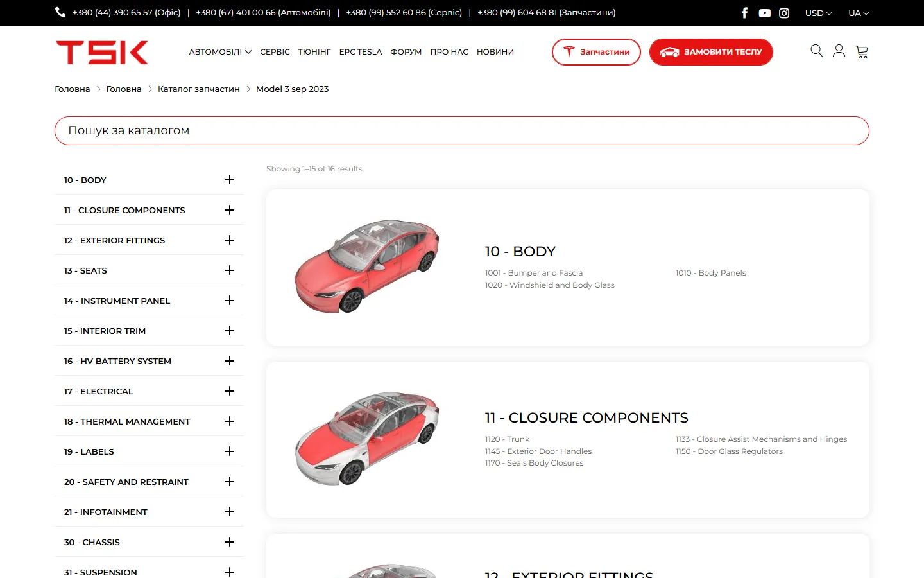This screenshot has width=924, height=578.
Task: Open the shopping cart icon
Action: click(862, 52)
